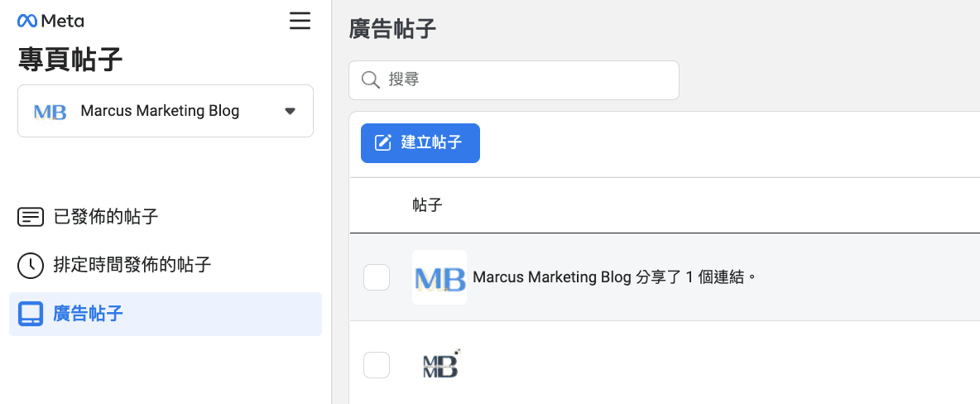
Task: Click the dropdown arrow in page selector
Action: click(290, 111)
